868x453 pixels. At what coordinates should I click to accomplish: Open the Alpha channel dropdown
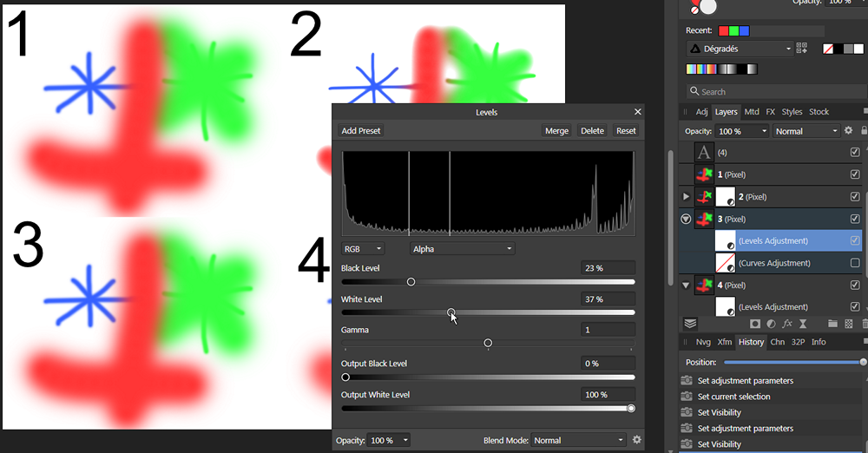(463, 249)
